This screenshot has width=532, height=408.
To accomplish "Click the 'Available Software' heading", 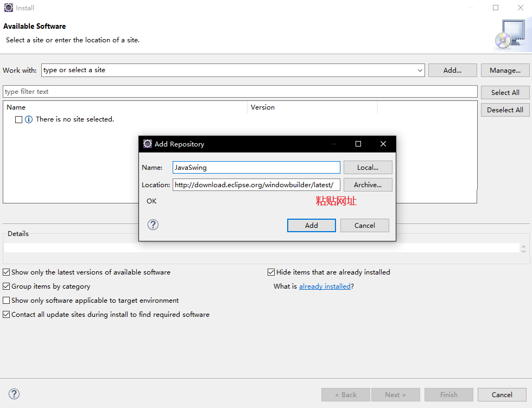I will click(x=35, y=26).
